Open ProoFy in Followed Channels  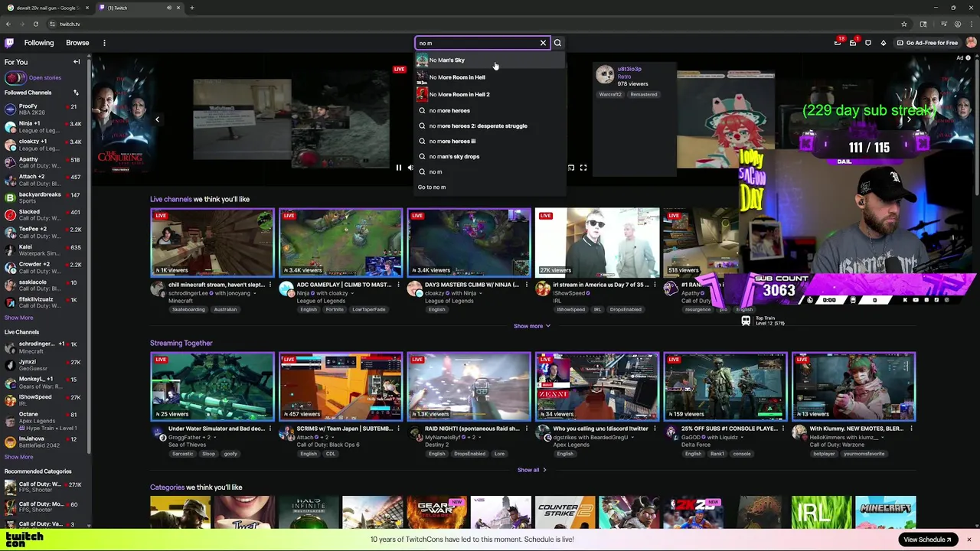tap(44, 109)
